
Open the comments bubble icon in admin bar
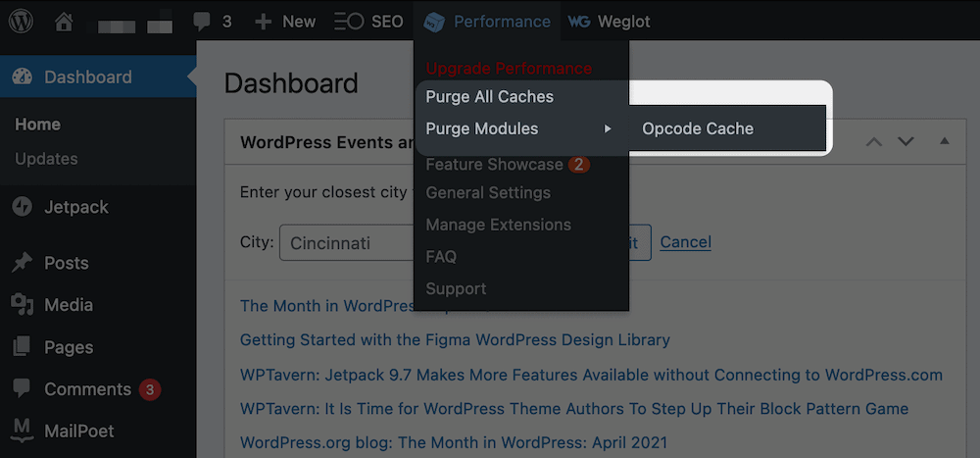tap(202, 21)
